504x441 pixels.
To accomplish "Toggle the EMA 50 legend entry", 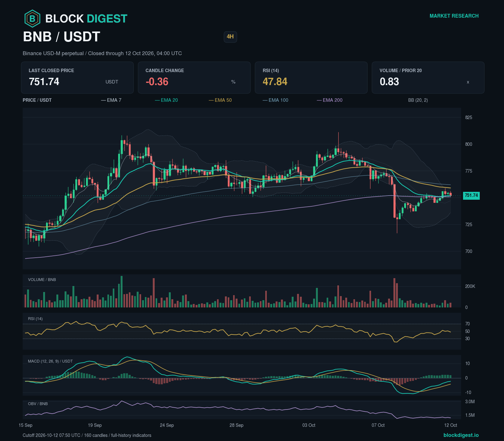I will click(x=220, y=100).
